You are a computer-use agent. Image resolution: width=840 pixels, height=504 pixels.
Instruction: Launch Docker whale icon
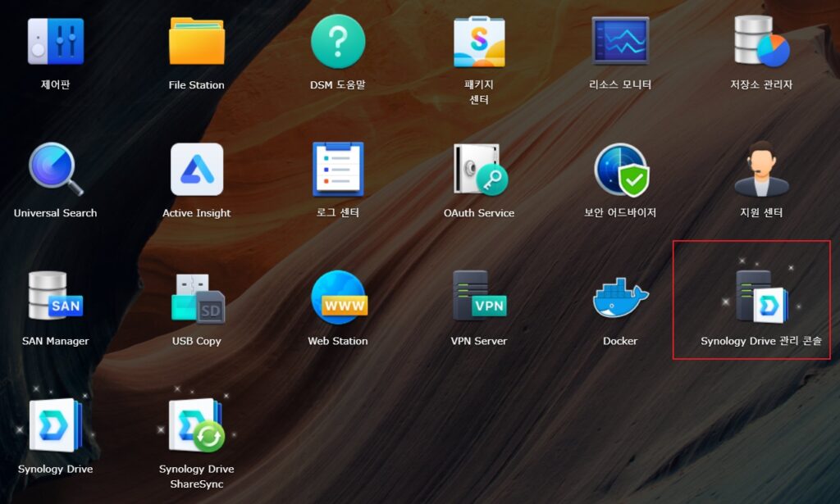(x=620, y=297)
